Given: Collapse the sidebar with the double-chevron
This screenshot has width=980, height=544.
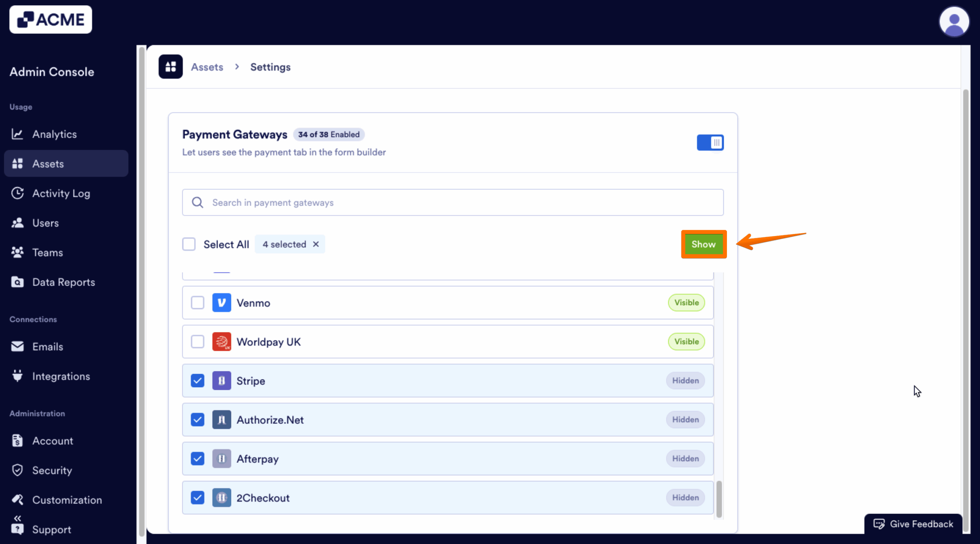Looking at the screenshot, I should (x=18, y=518).
